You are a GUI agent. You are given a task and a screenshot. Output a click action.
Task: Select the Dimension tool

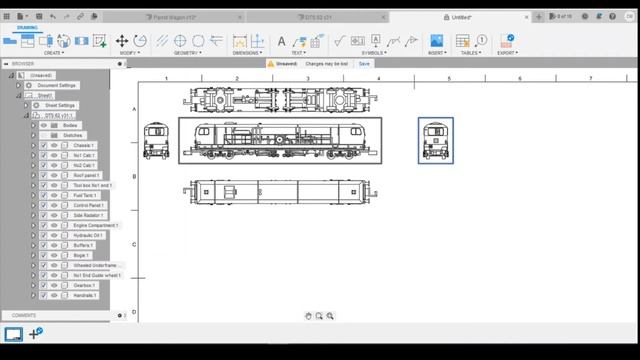pyautogui.click(x=240, y=41)
